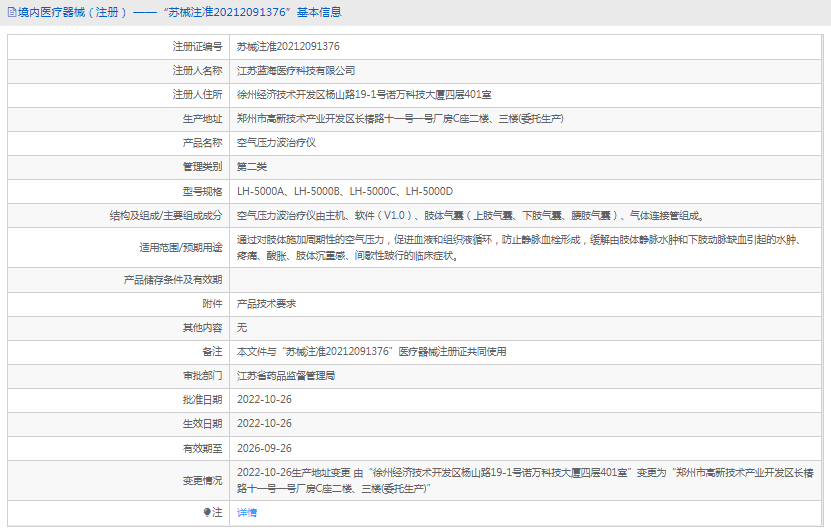Select the value 苏械注准20212091376 in 注册证编号 row
Image resolution: width=831 pixels, height=531 pixels.
288,47
